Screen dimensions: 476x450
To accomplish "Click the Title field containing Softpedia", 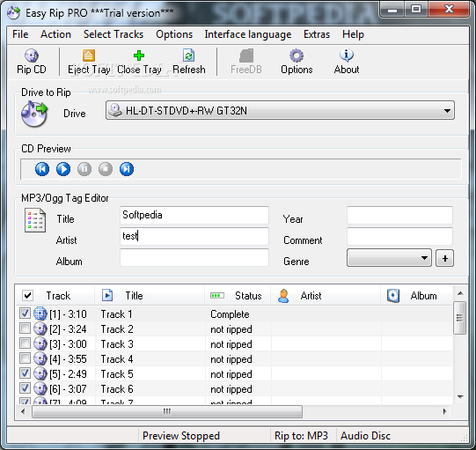I will coord(194,215).
